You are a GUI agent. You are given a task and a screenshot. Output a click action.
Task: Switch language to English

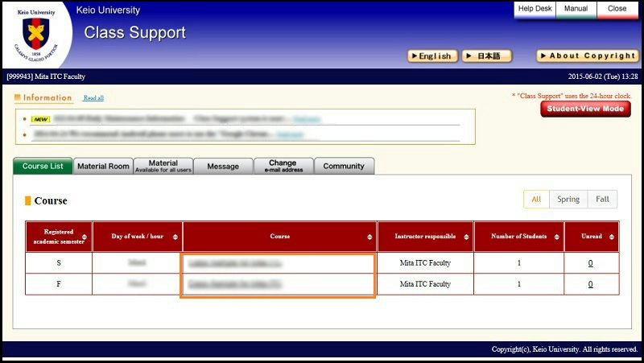[x=433, y=56]
